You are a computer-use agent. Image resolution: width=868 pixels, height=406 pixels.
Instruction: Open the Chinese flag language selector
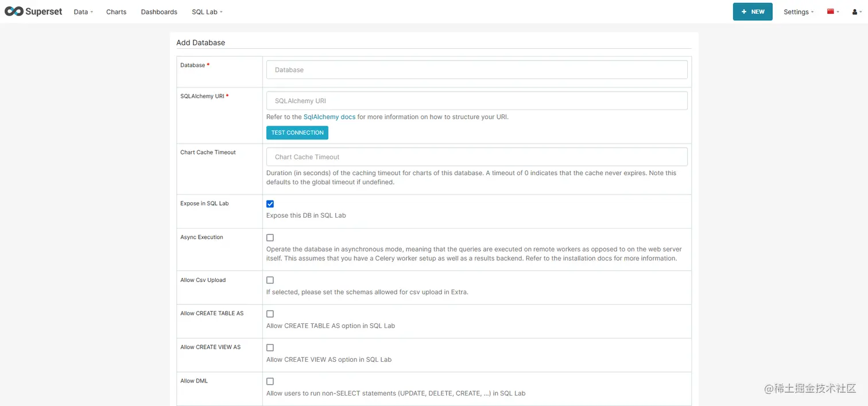point(833,11)
